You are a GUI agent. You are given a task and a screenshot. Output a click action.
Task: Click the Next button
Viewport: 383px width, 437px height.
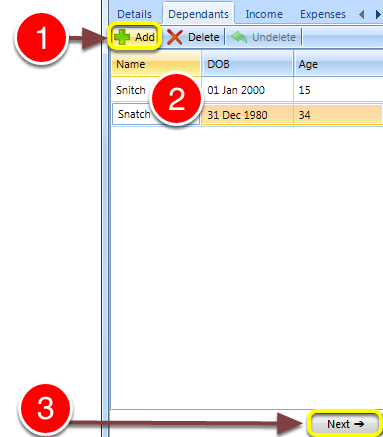tap(345, 424)
